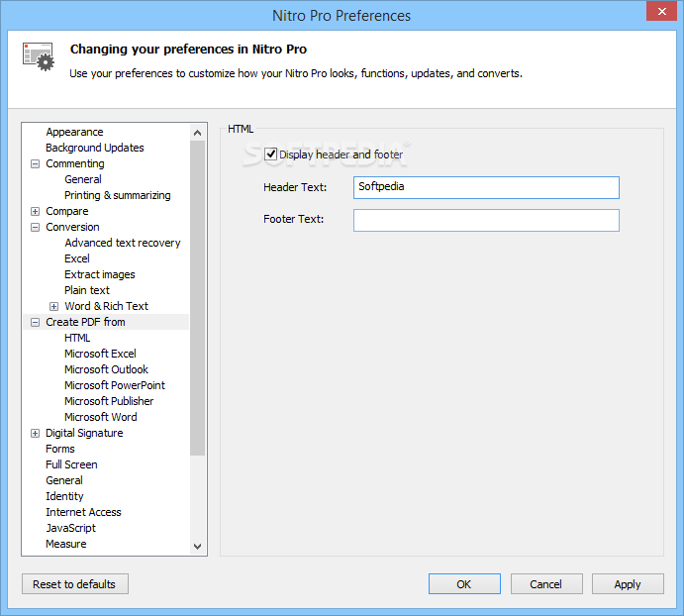Collapse the Conversion tree node
Image resolution: width=684 pixels, height=616 pixels.
pyautogui.click(x=35, y=228)
